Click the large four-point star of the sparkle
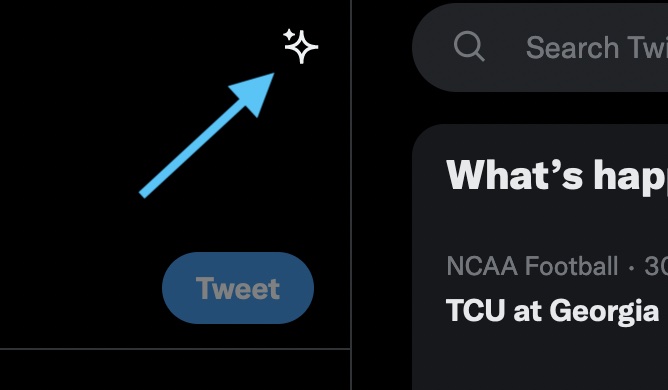 (x=302, y=47)
